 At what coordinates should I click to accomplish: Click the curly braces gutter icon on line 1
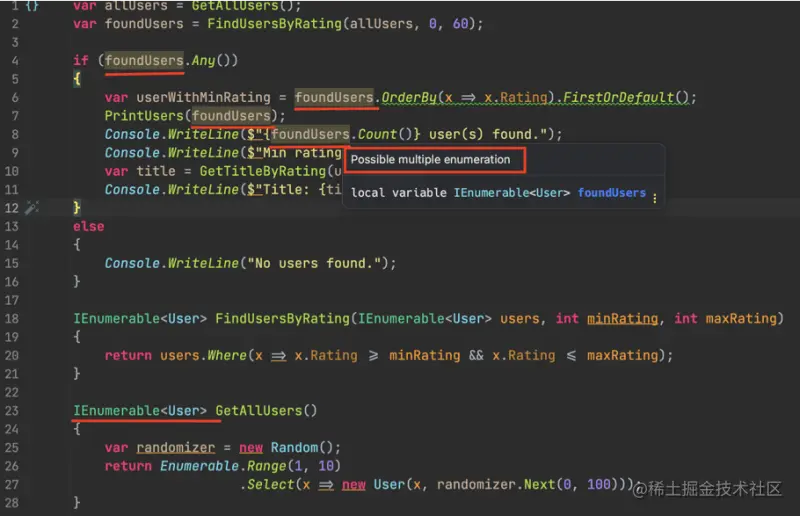pos(32,6)
